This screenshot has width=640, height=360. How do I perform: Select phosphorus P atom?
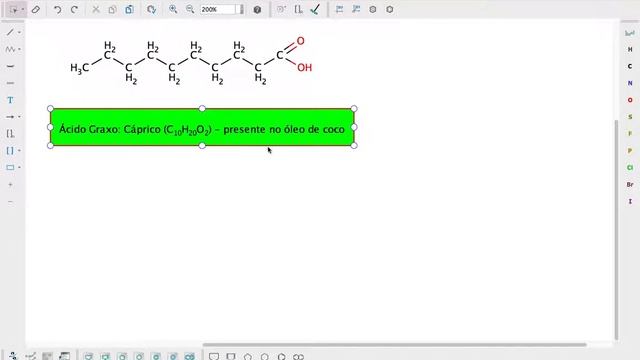point(630,151)
